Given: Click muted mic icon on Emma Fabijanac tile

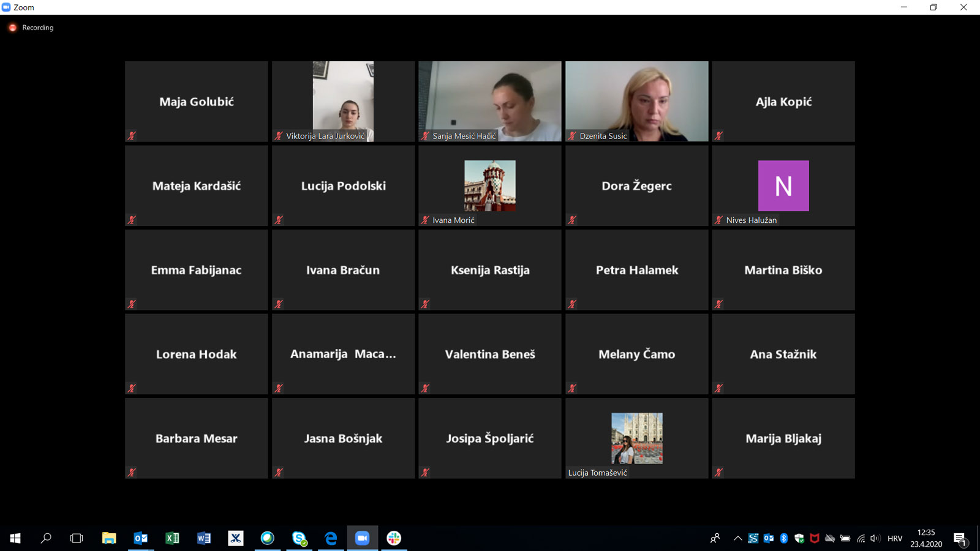Looking at the screenshot, I should 132,304.
